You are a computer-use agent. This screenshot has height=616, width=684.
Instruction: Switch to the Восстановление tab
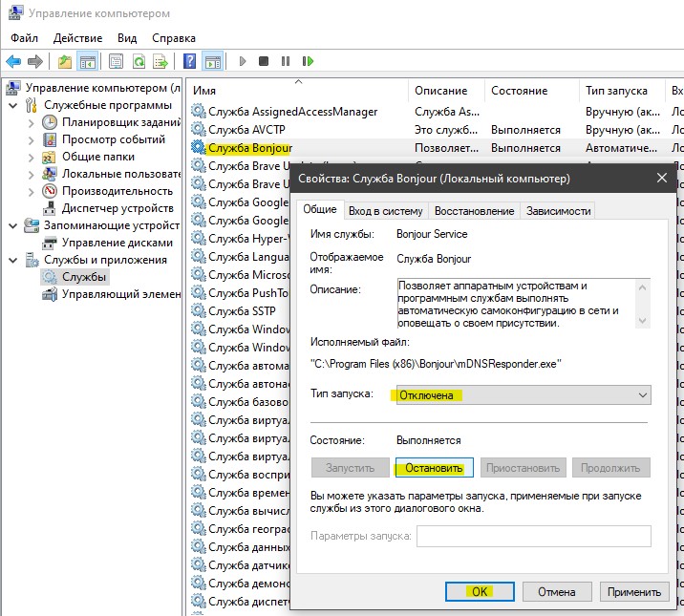pyautogui.click(x=474, y=211)
